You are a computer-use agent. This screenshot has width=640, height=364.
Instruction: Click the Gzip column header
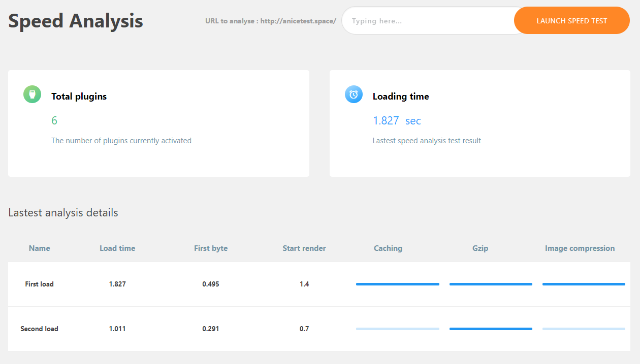tap(480, 248)
